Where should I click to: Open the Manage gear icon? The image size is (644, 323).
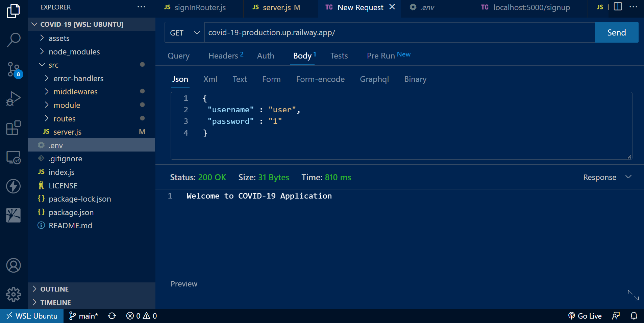point(14,294)
